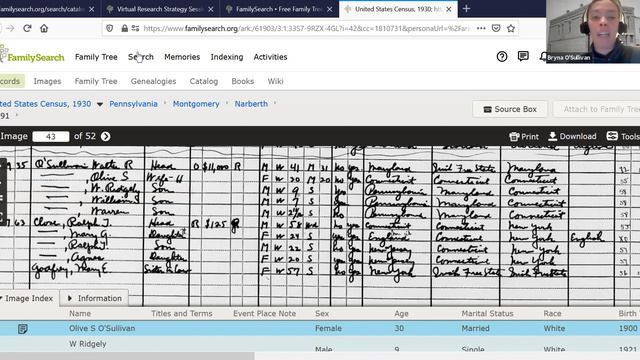Open a new browser tab with plus
The height and width of the screenshot is (360, 640).
pos(466,9)
